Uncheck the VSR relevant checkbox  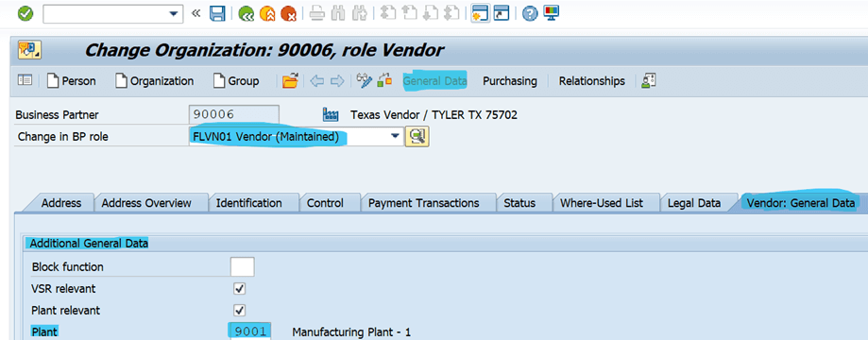(240, 288)
